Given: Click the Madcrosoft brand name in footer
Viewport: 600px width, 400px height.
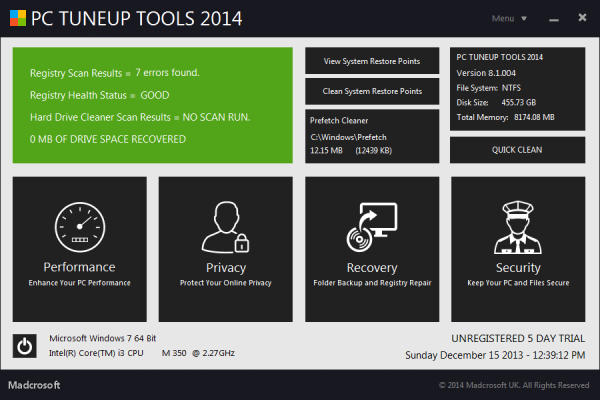Looking at the screenshot, I should point(34,385).
